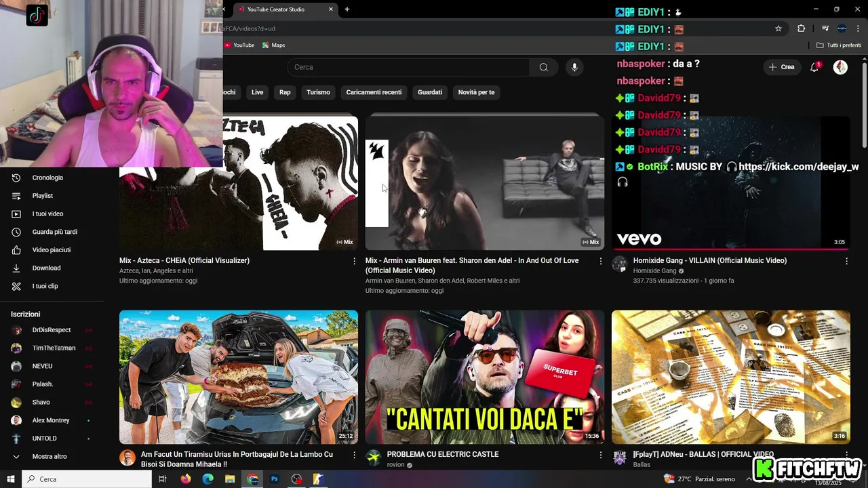Open YouTube account avatar menu
This screenshot has height=488, width=868.
coord(840,67)
